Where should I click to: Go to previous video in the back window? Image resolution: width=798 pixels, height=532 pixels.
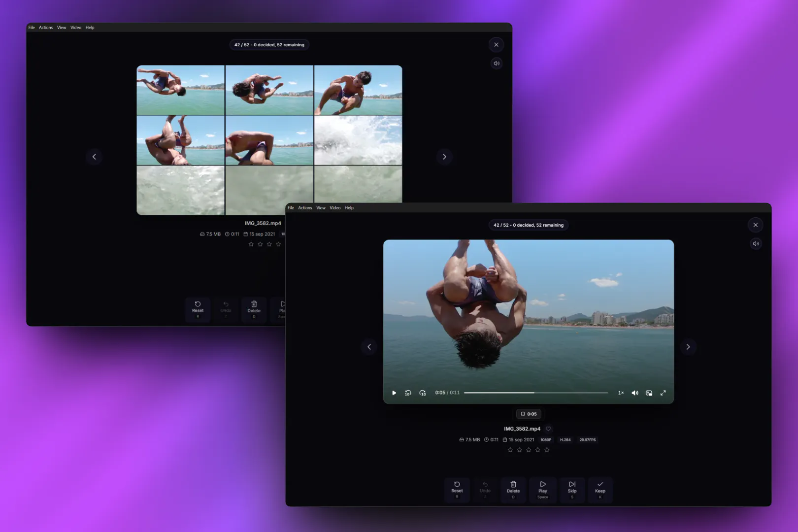[x=94, y=157]
